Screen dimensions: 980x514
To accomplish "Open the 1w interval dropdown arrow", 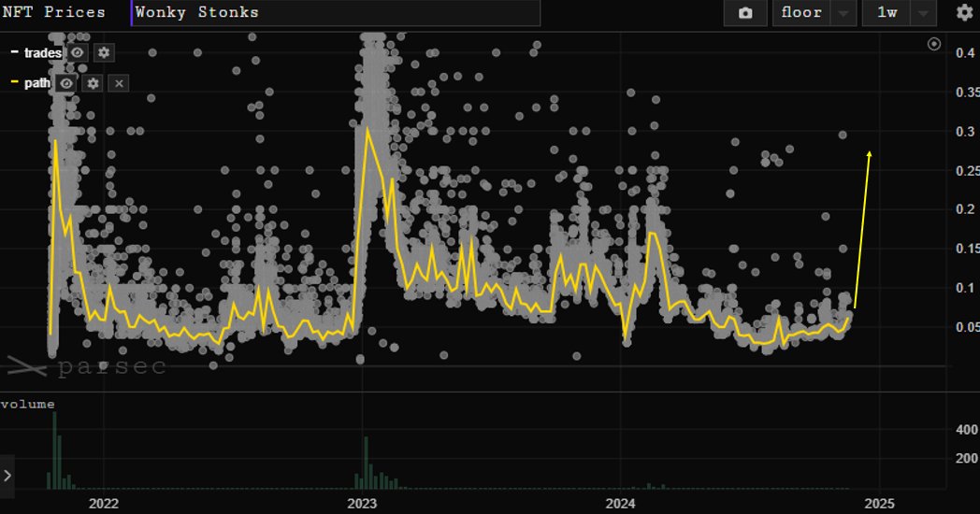I will [923, 13].
